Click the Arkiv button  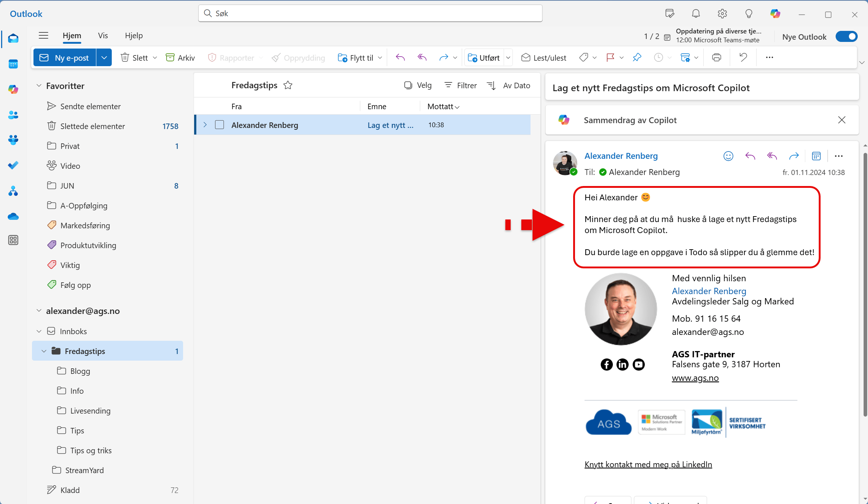click(180, 58)
